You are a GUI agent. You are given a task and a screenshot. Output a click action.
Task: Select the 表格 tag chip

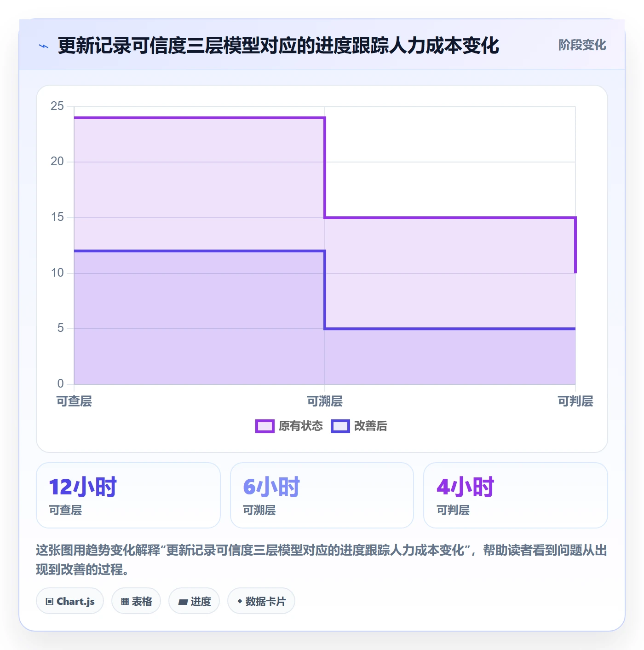click(136, 601)
